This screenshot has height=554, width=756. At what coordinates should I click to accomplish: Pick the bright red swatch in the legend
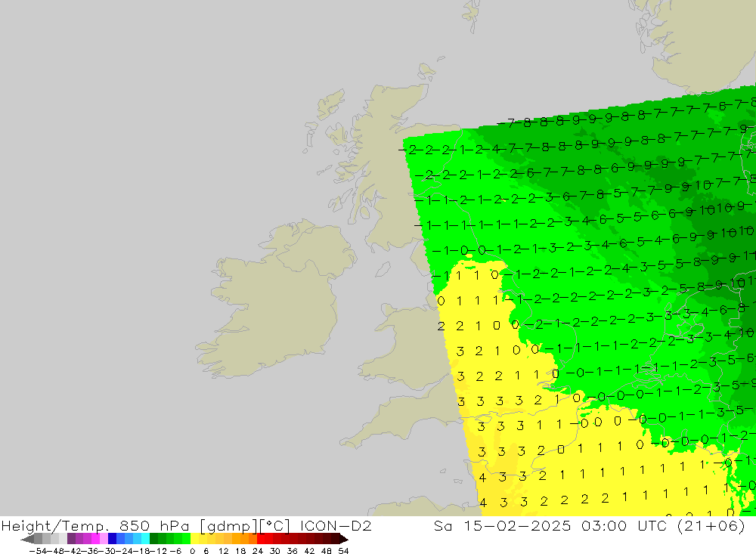click(261, 539)
